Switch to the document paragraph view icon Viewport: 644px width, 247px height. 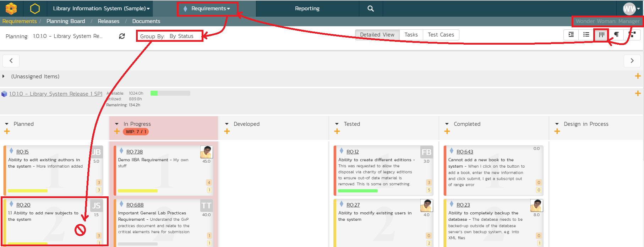pyautogui.click(x=617, y=35)
